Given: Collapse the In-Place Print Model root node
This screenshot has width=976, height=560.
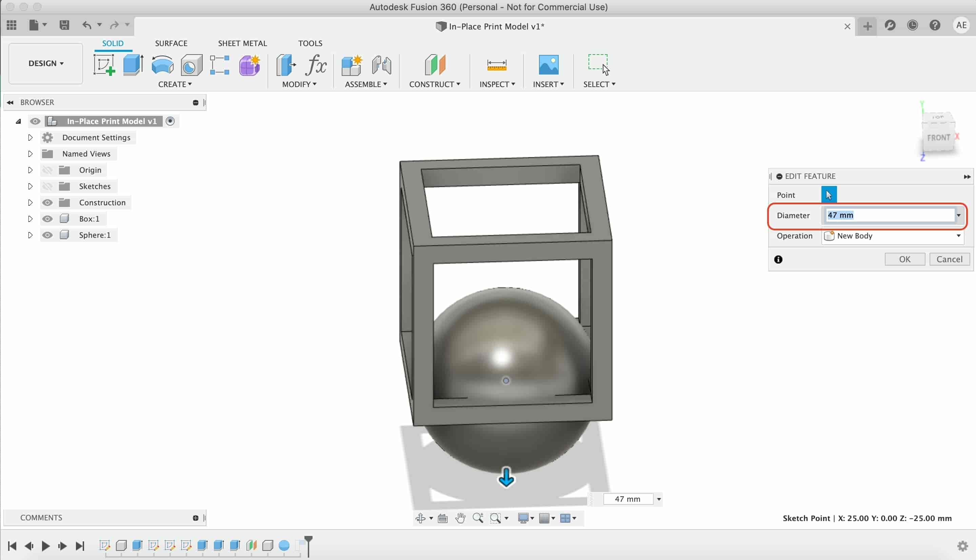Looking at the screenshot, I should click(18, 122).
